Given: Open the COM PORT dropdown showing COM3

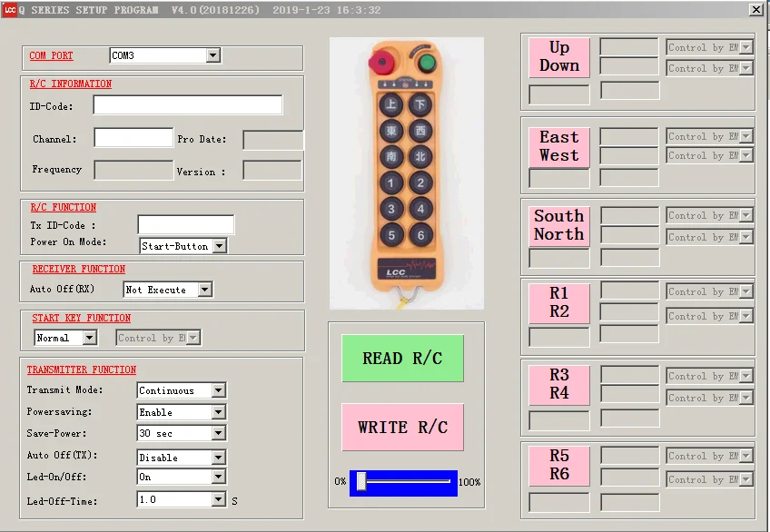Looking at the screenshot, I should [165, 55].
